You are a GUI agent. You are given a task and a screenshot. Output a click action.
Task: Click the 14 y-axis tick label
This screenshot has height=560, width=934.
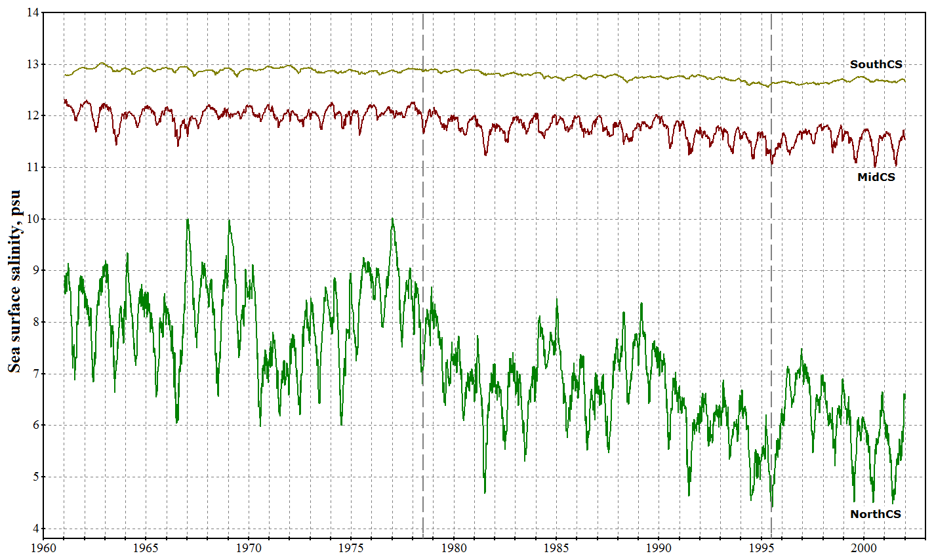(30, 12)
